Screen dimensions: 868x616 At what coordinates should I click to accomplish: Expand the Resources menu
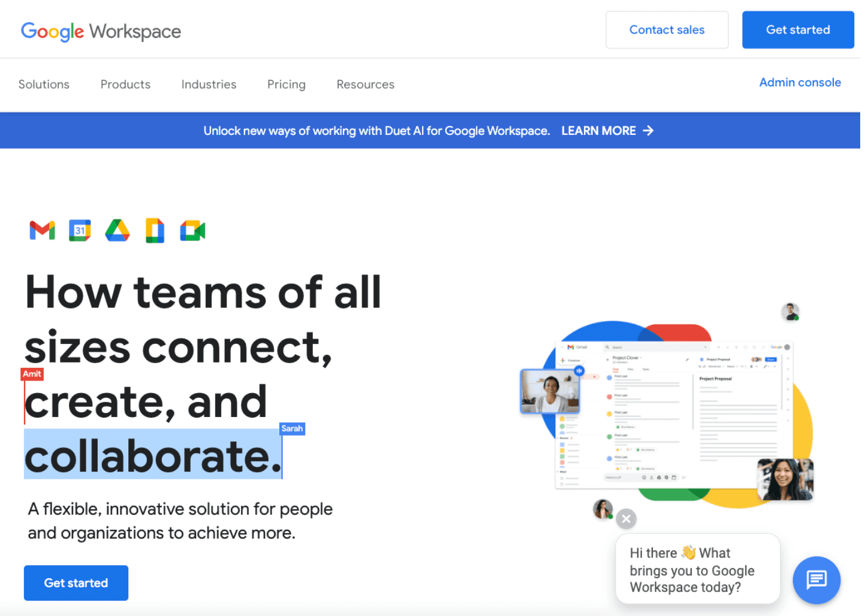click(x=365, y=84)
